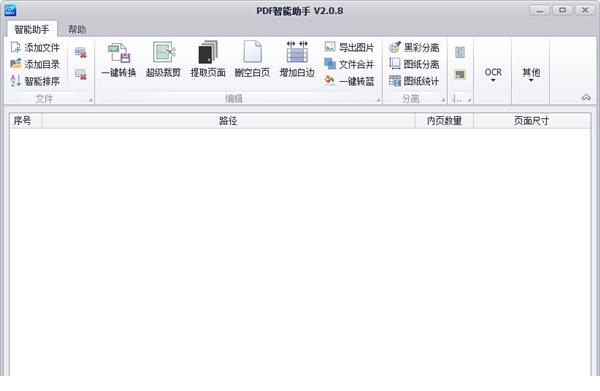
Task: Click the lower yellow-framed picture icon beside 分离 group
Action: [x=460, y=74]
